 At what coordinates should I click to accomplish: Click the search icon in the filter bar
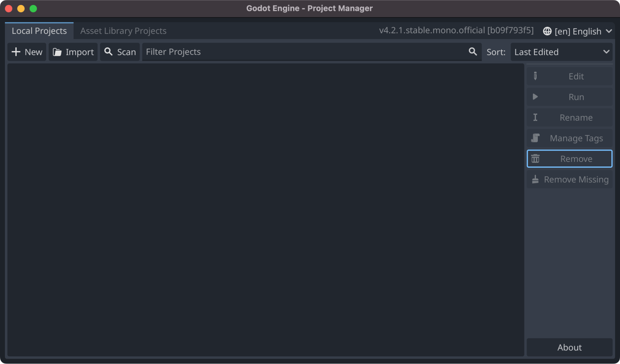coord(472,51)
